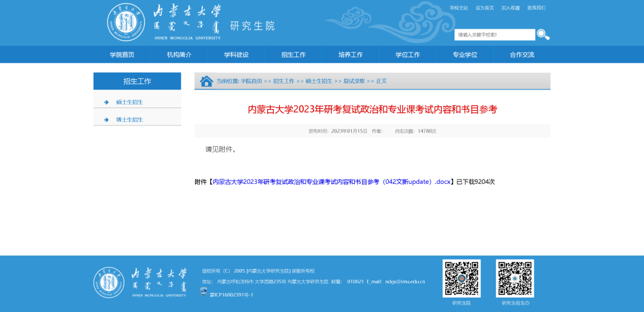Click arrow icon beside 博士生招生
This screenshot has height=312, width=644.
(106, 120)
